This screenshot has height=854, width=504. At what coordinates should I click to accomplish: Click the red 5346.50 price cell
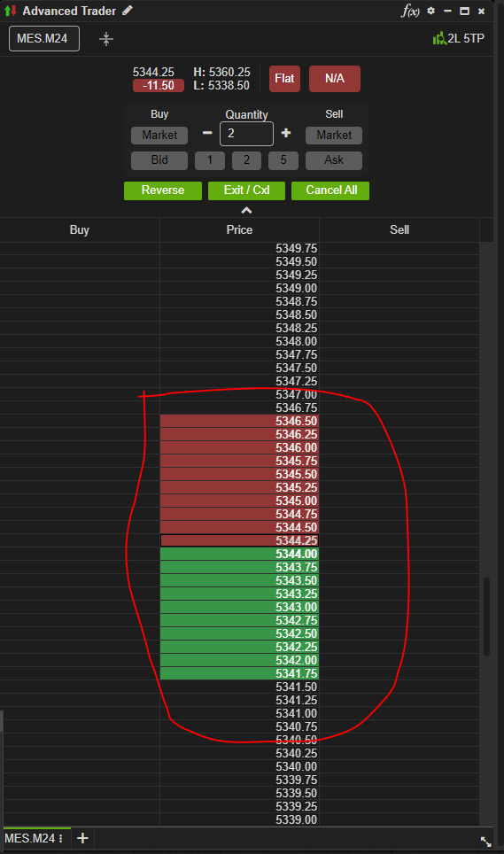(x=239, y=421)
